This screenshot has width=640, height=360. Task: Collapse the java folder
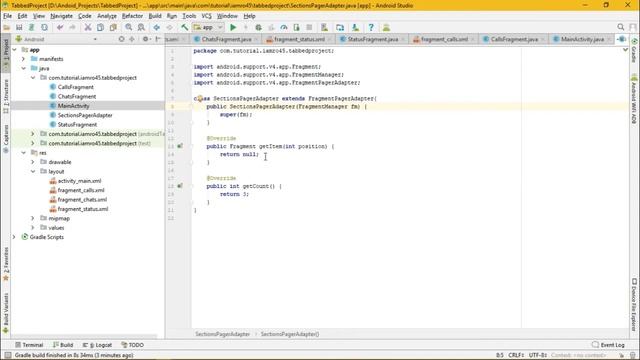[x=23, y=69]
